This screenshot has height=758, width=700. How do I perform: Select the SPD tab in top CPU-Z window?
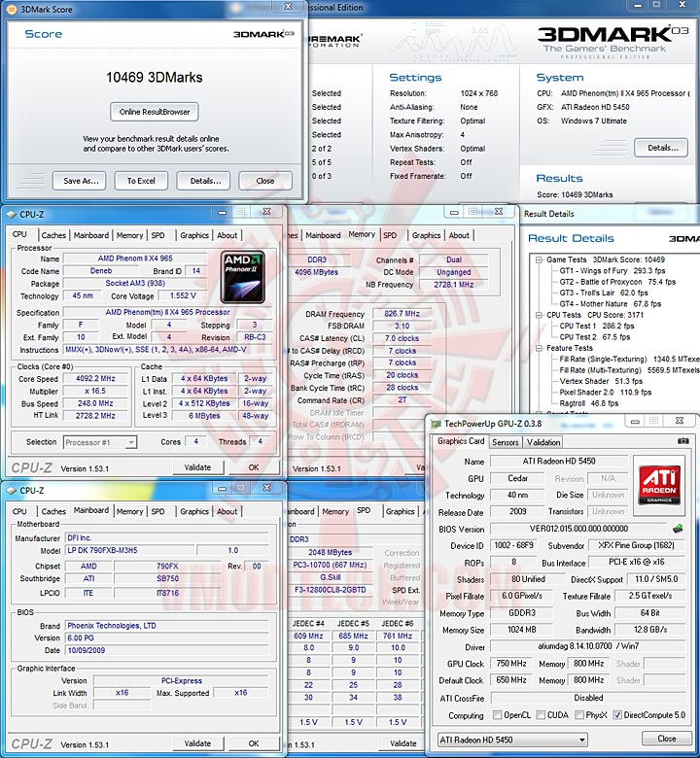(157, 235)
